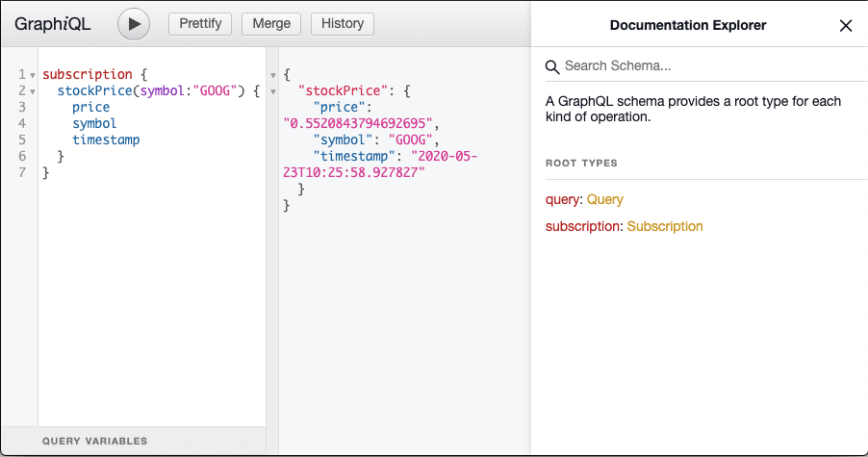Run the subscription with the Execute play button
Screen dimensions: 868x457
point(134,24)
